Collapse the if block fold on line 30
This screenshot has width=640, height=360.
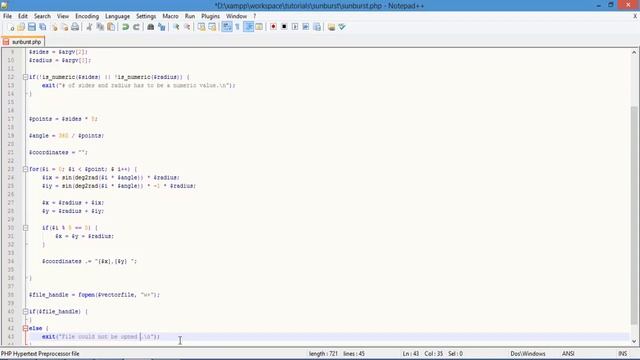tap(25, 228)
